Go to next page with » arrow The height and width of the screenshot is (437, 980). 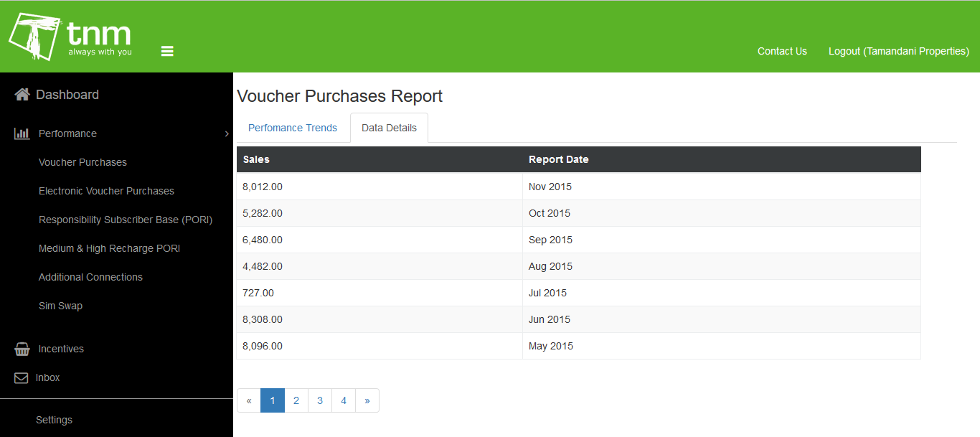[367, 400]
